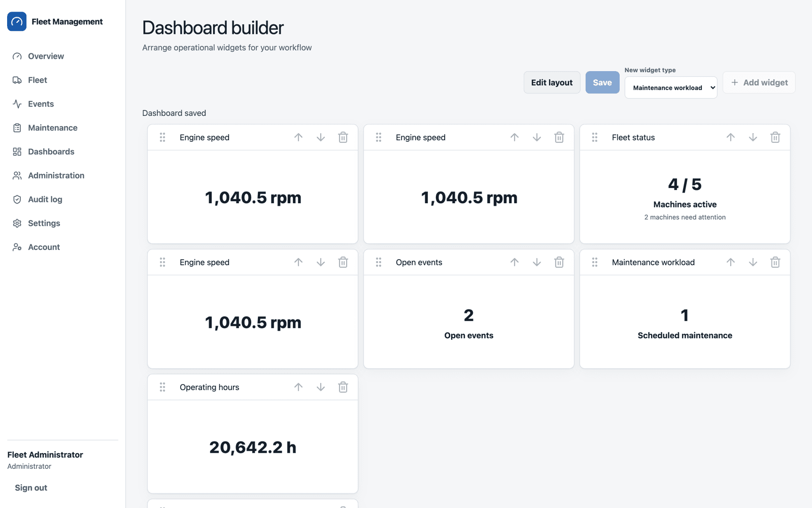Click the Maintenance workload widget drag handle
812x508 pixels.
coord(595,263)
